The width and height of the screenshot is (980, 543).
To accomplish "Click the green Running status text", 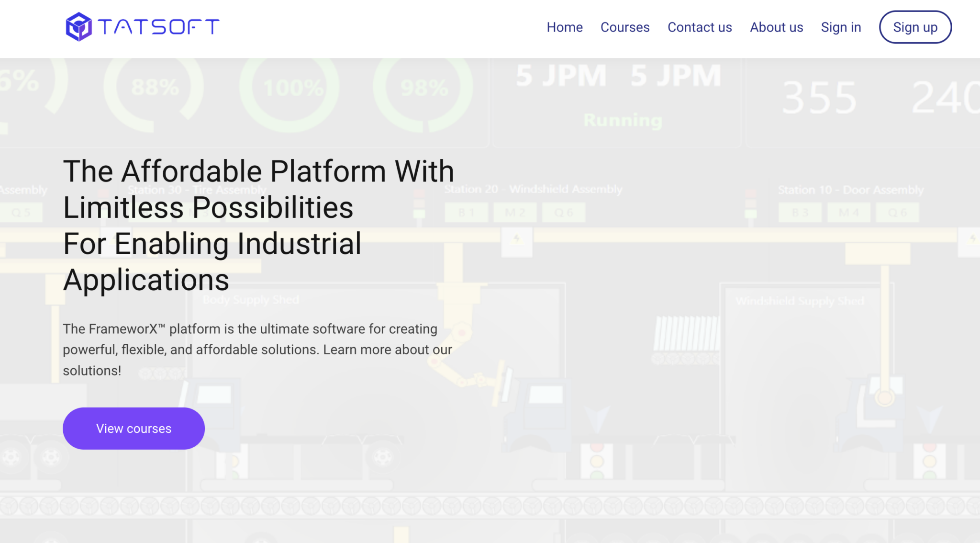I will (623, 120).
